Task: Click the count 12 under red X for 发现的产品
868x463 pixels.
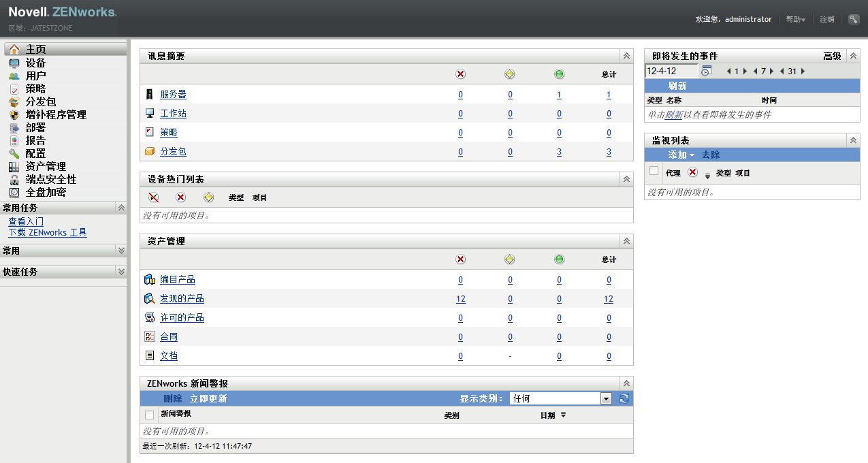Action: point(461,299)
